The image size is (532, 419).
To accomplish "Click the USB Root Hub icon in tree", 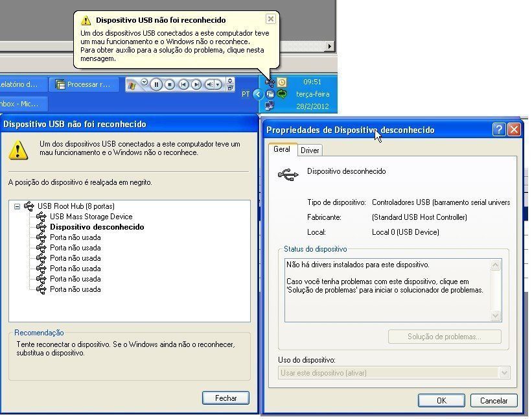I will point(29,206).
